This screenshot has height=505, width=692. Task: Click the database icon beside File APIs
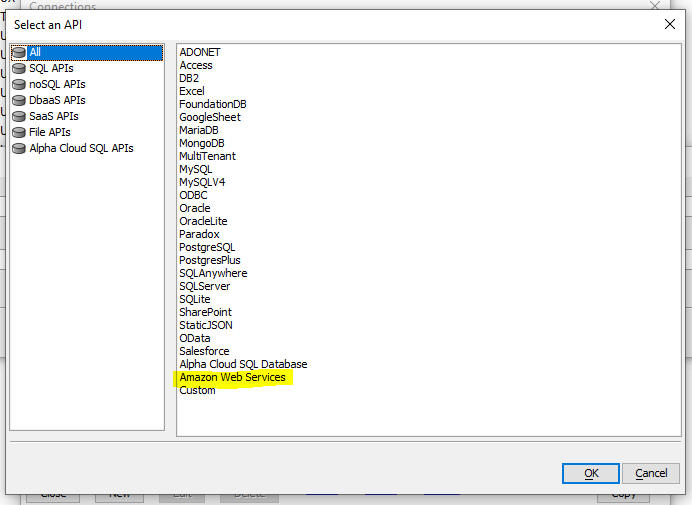coord(19,132)
